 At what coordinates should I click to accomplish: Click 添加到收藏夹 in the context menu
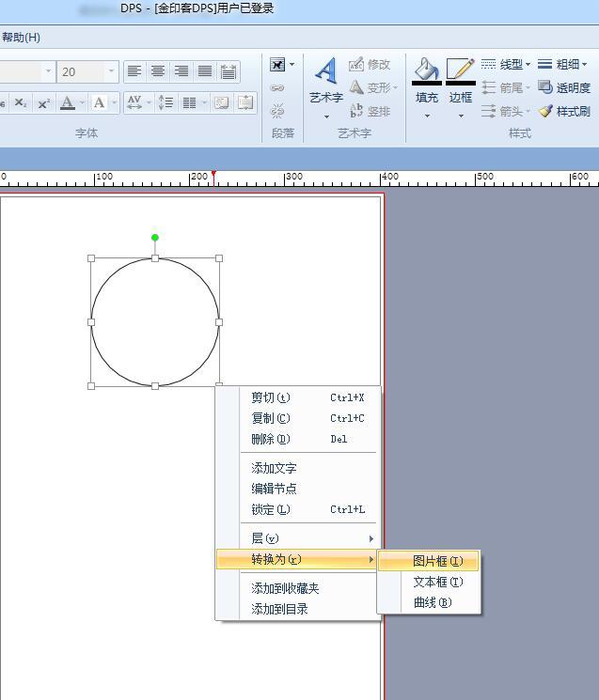coord(285,588)
